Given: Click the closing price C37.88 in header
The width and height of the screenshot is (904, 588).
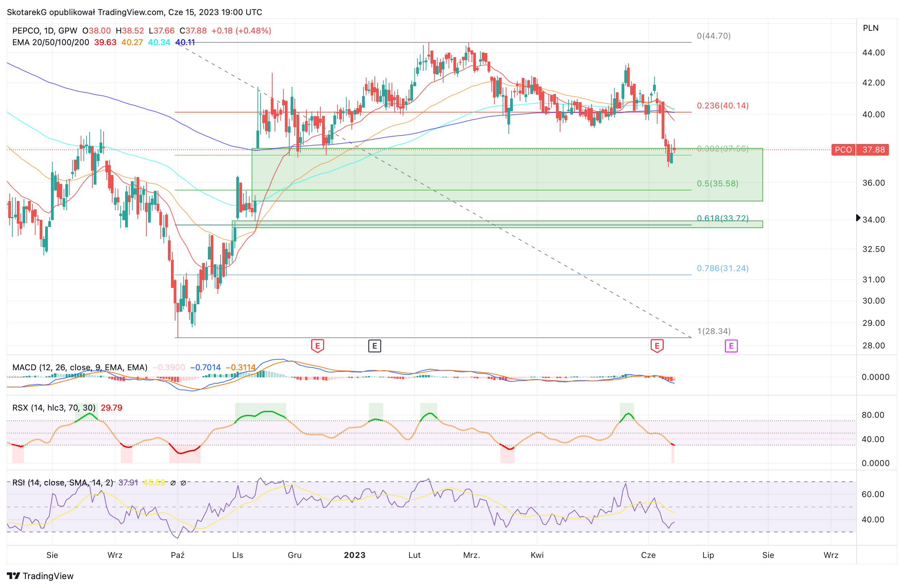Looking at the screenshot, I should point(193,31).
